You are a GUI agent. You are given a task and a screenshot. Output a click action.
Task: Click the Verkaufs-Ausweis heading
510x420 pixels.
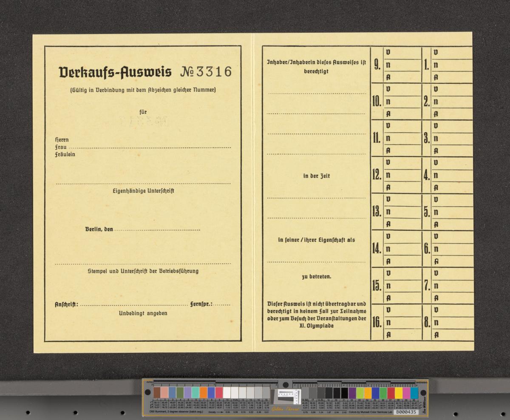tap(115, 72)
